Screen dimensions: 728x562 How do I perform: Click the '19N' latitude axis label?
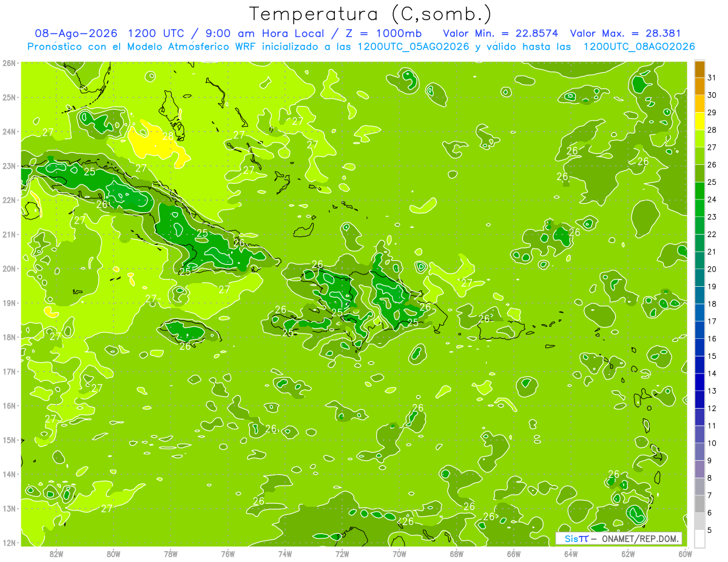click(8, 303)
